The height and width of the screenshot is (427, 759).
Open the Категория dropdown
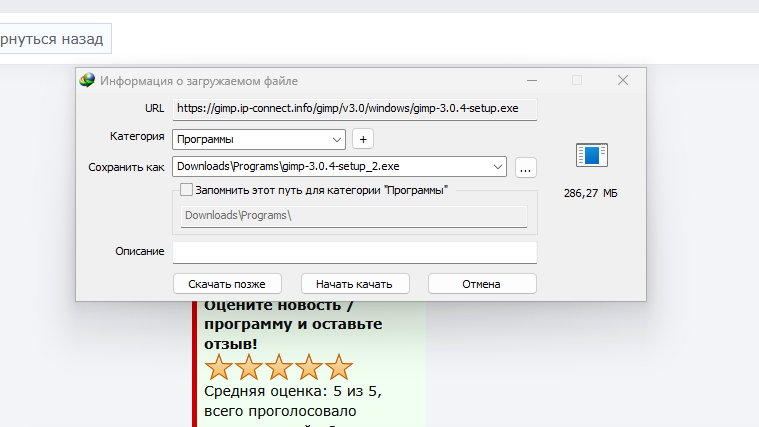pos(259,139)
